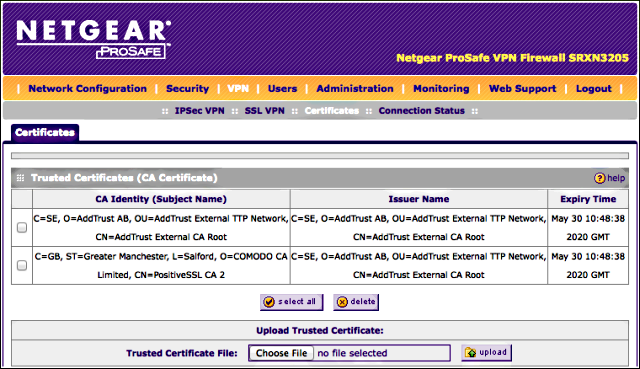Image resolution: width=640 pixels, height=369 pixels.
Task: Click the NETGEAR ProSafe logo
Action: tap(93, 39)
